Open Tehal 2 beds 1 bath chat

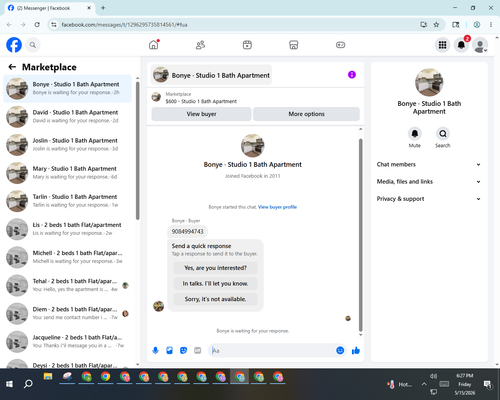[67, 285]
